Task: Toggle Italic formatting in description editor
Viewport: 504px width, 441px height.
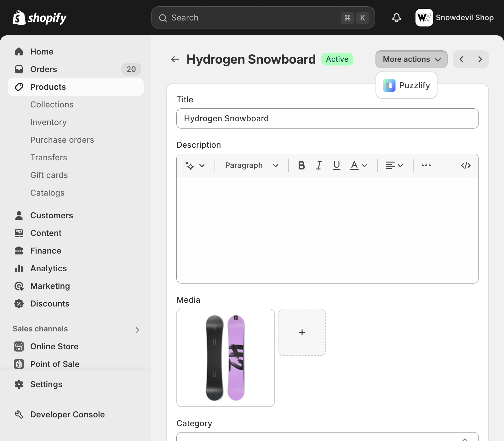Action: tap(319, 165)
